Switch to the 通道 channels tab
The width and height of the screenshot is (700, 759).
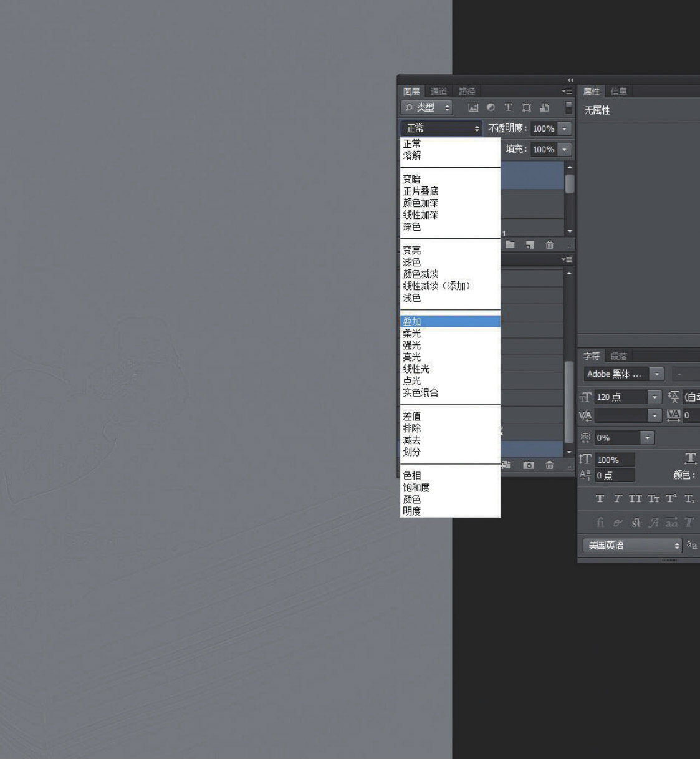pyautogui.click(x=439, y=92)
